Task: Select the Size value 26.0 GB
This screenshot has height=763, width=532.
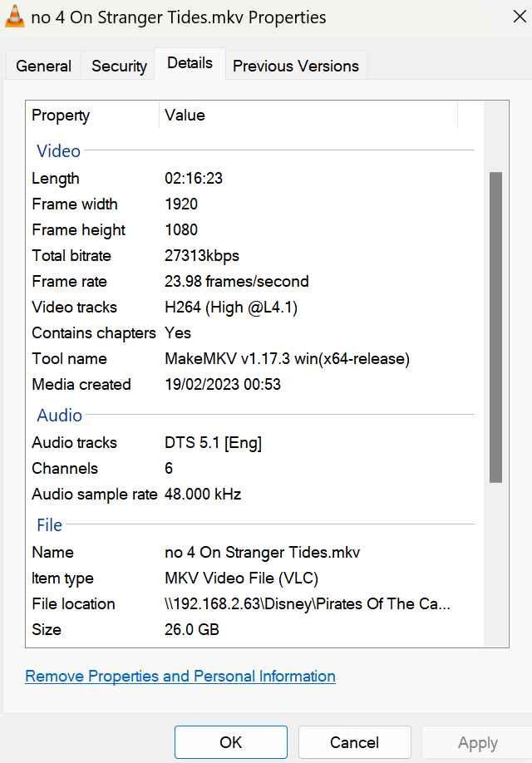Action: pyautogui.click(x=192, y=630)
